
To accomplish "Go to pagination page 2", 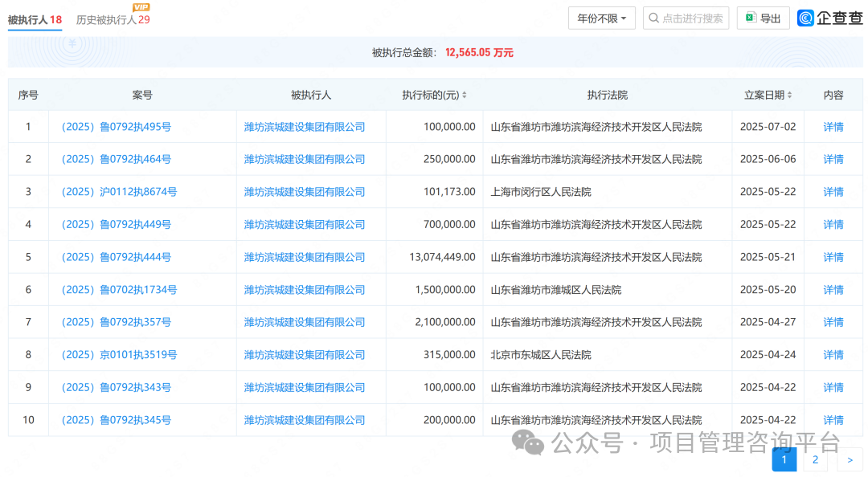I will [815, 459].
